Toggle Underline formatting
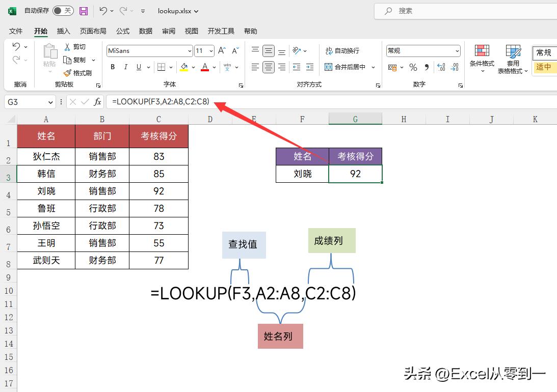557x392 pixels. click(x=139, y=67)
